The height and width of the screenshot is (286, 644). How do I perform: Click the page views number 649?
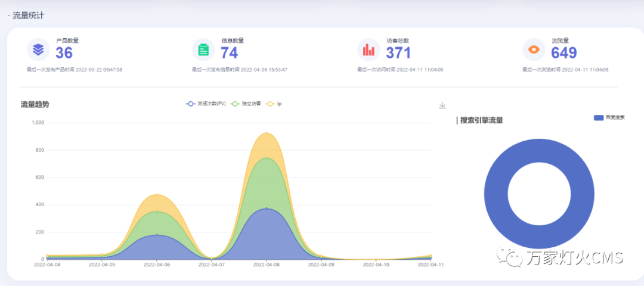563,53
